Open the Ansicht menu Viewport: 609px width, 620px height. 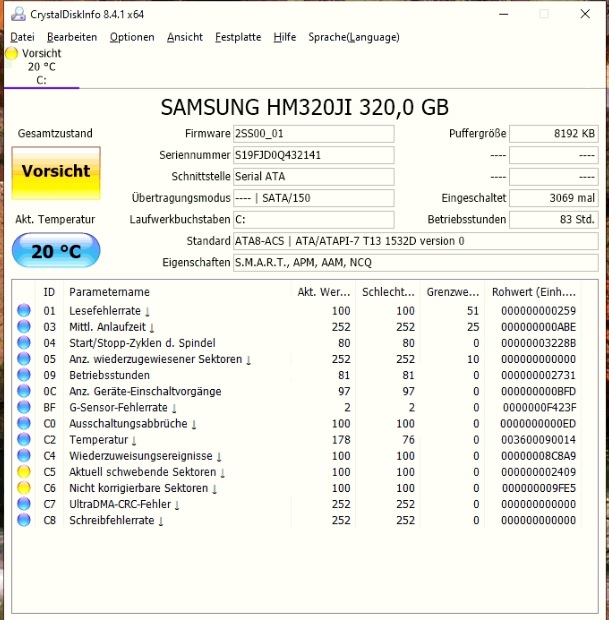coord(185,37)
